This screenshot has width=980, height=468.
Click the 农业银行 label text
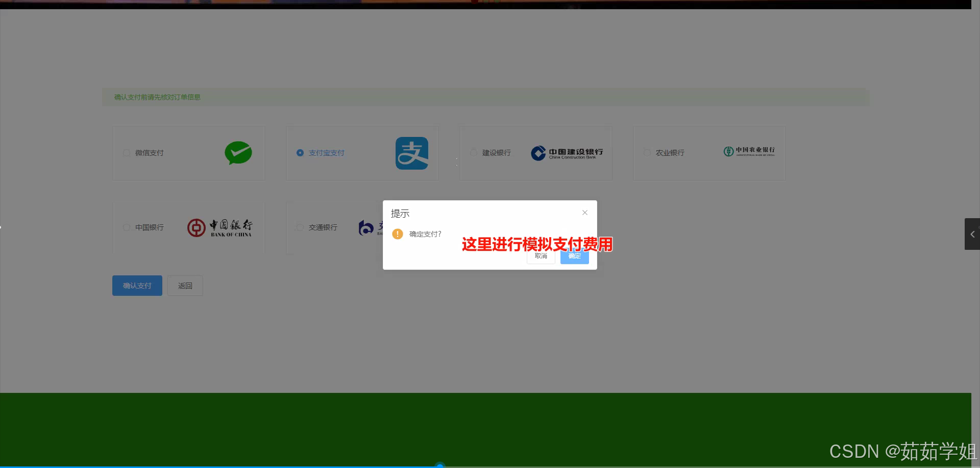[x=670, y=153]
